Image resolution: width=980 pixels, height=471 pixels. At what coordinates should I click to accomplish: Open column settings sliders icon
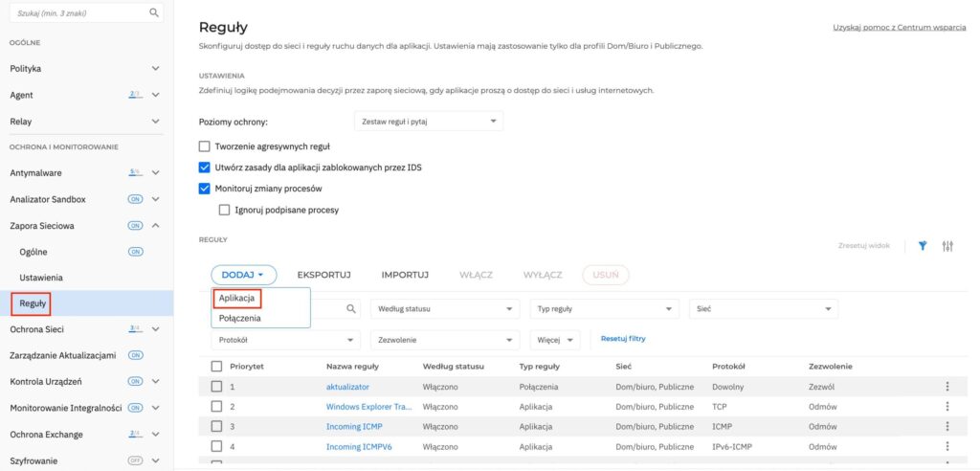(947, 246)
